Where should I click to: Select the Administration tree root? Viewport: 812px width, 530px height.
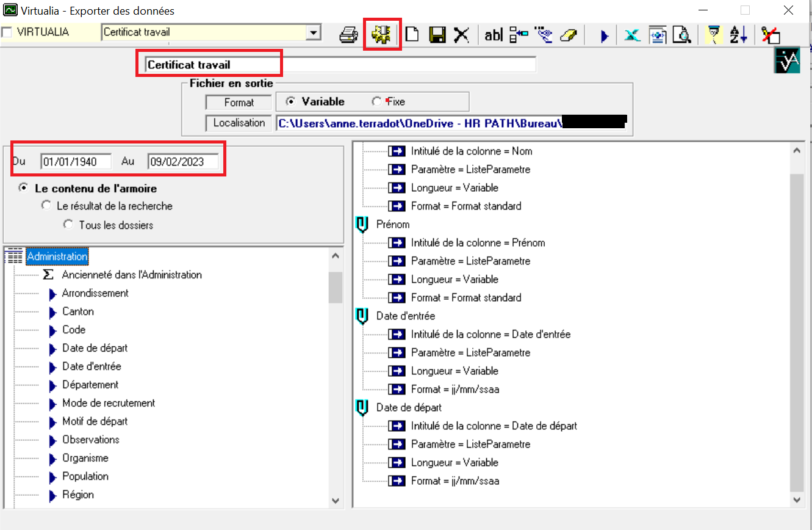pyautogui.click(x=57, y=256)
